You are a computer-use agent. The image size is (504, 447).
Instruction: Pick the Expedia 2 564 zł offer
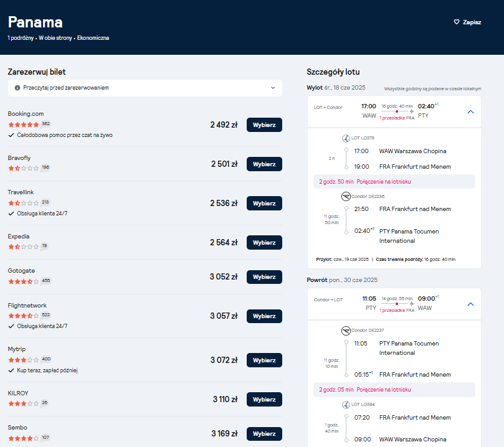pyautogui.click(x=264, y=242)
